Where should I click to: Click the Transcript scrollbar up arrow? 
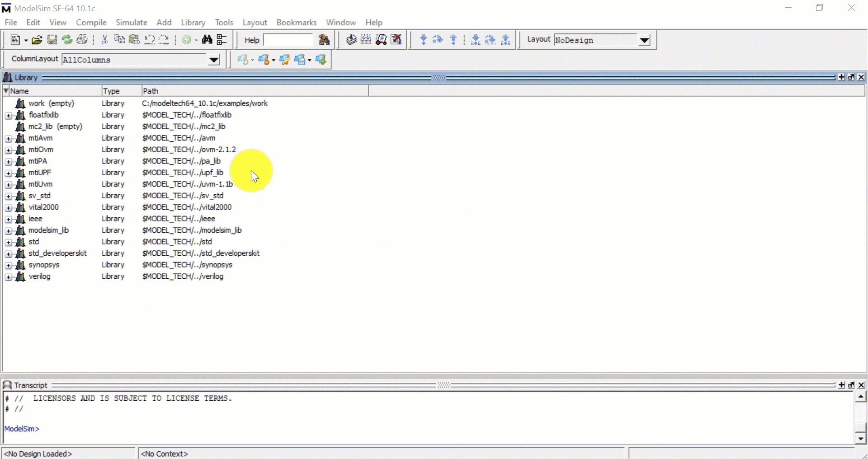click(x=860, y=397)
